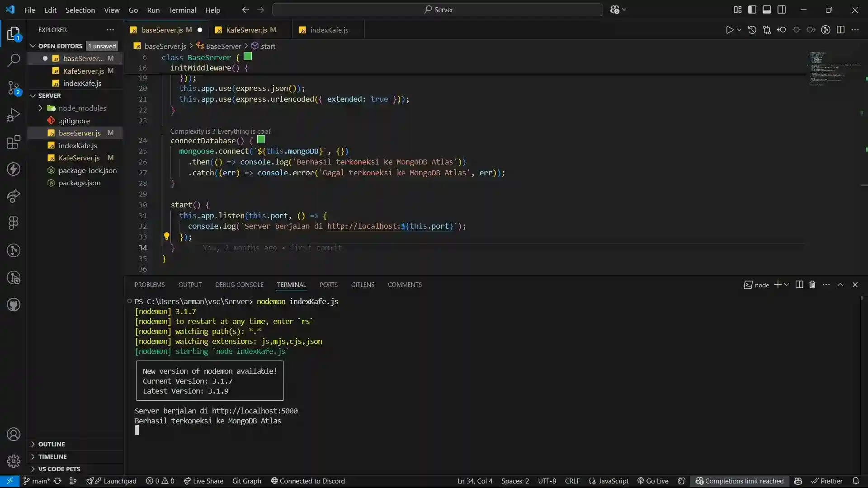Open the File menu
Image resolution: width=868 pixels, height=488 pixels.
pos(29,10)
